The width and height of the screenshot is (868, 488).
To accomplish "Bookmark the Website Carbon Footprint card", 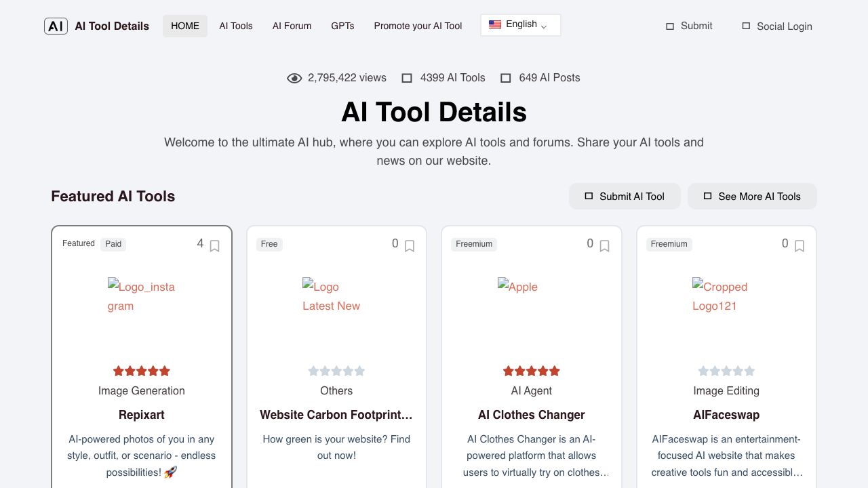I will click(410, 246).
